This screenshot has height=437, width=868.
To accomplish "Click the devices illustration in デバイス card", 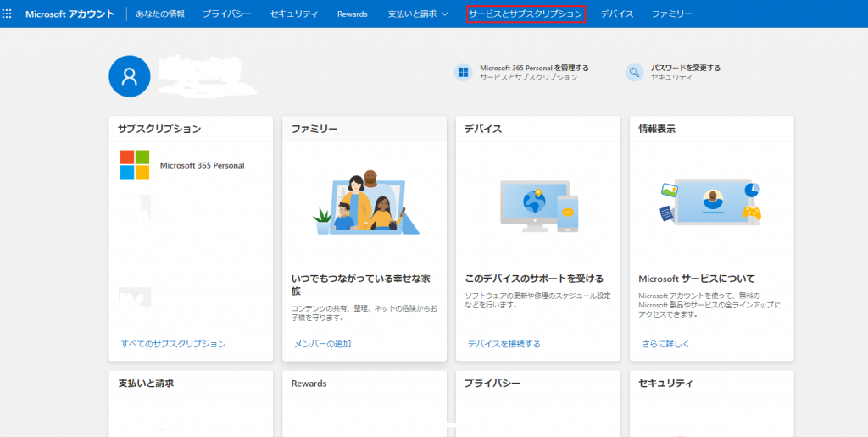I will [538, 206].
